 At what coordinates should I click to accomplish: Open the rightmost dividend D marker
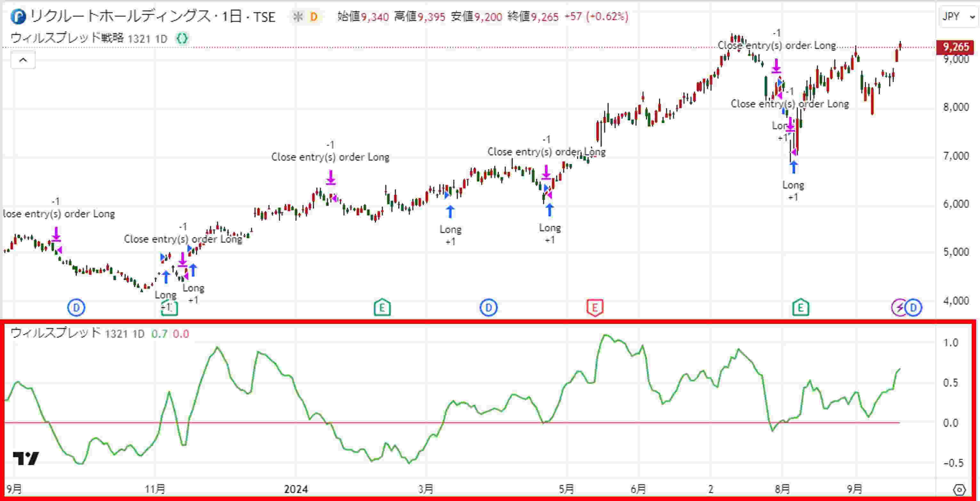click(914, 307)
